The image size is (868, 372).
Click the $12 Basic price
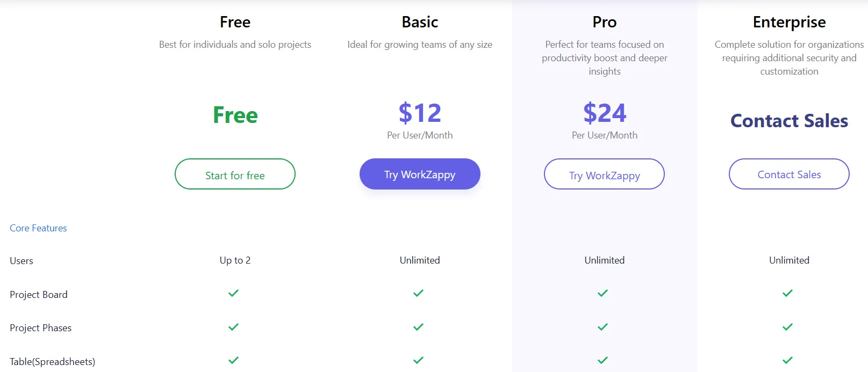pos(420,113)
